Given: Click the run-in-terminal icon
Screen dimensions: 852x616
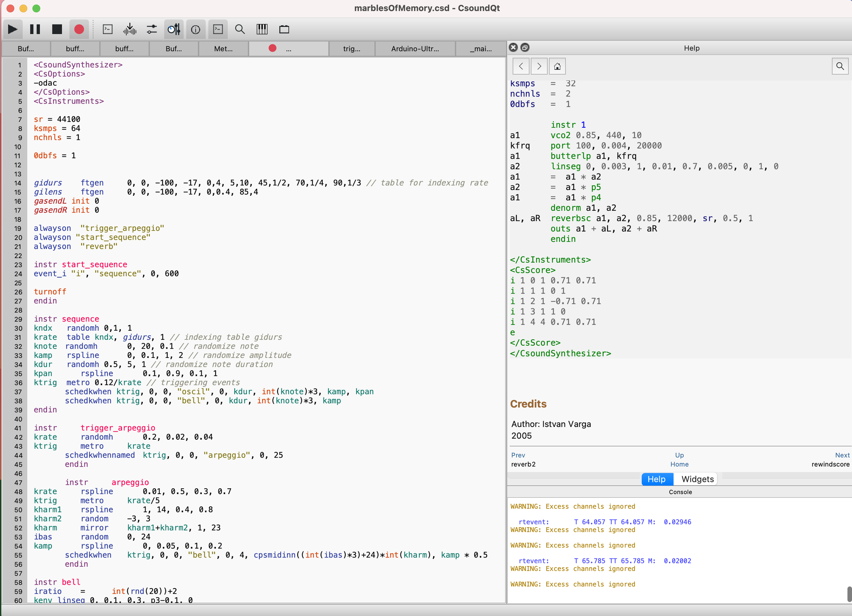Looking at the screenshot, I should point(107,29).
